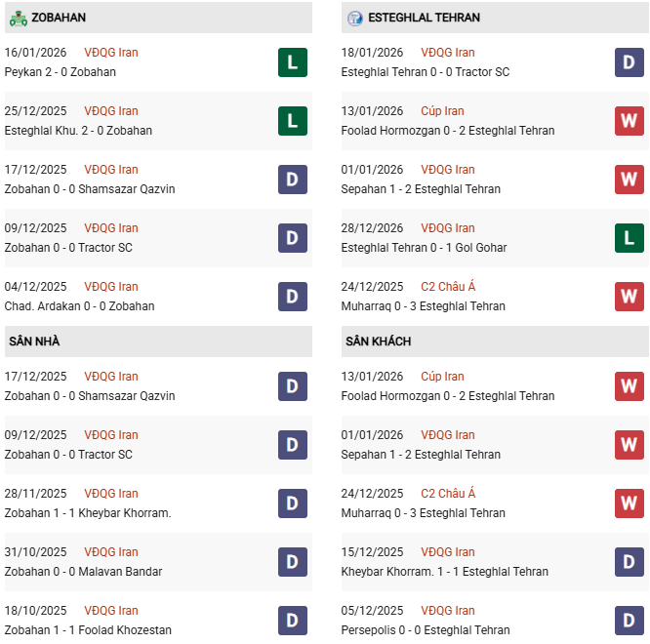The width and height of the screenshot is (650, 644).
Task: Open the Zobahan 1 - 1 Kheybar Khorram. match
Action: [x=88, y=513]
